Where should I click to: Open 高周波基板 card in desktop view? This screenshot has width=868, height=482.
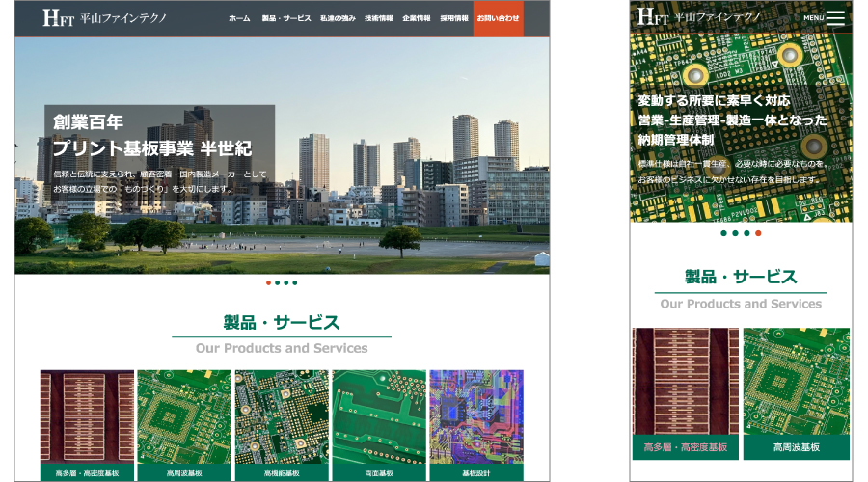(184, 425)
